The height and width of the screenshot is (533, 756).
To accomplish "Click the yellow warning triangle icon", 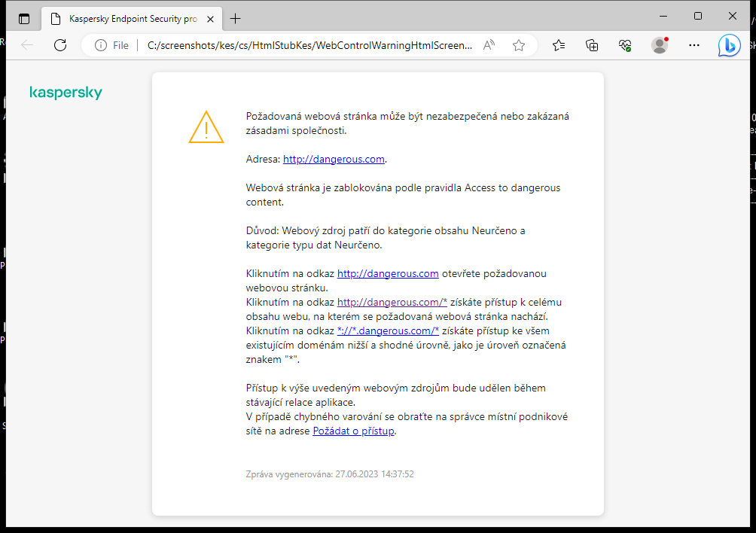I will point(206,127).
